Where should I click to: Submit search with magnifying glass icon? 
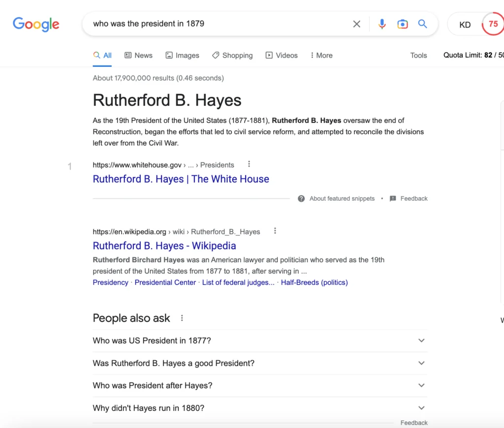coord(422,24)
